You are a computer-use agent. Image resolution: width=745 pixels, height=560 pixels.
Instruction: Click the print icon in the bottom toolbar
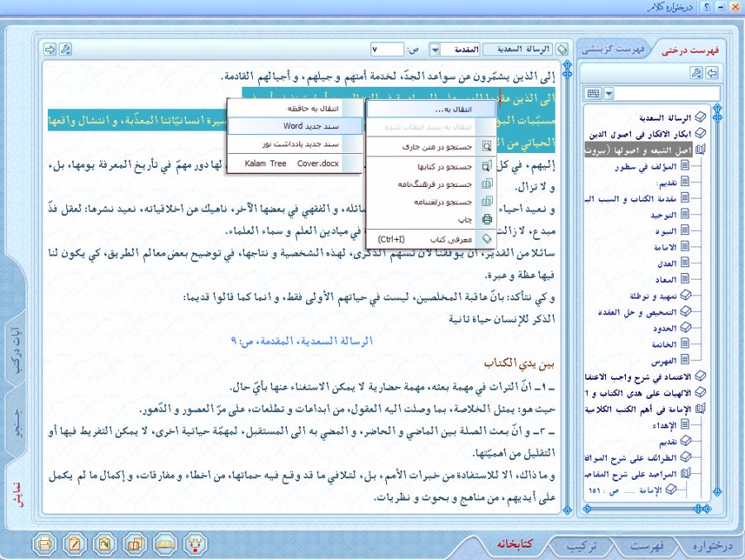[45, 544]
